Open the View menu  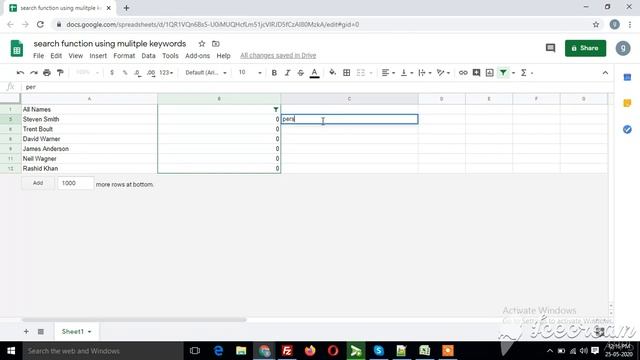(76, 56)
